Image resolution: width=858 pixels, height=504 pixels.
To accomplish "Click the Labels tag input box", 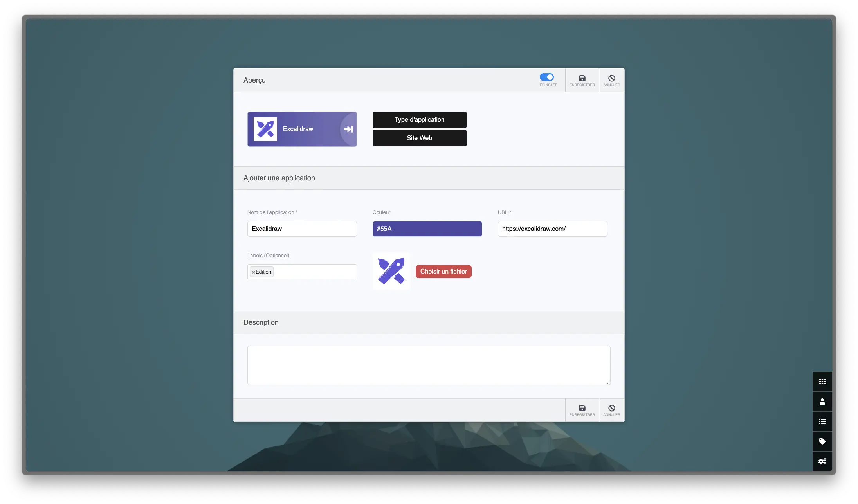I will 302,272.
